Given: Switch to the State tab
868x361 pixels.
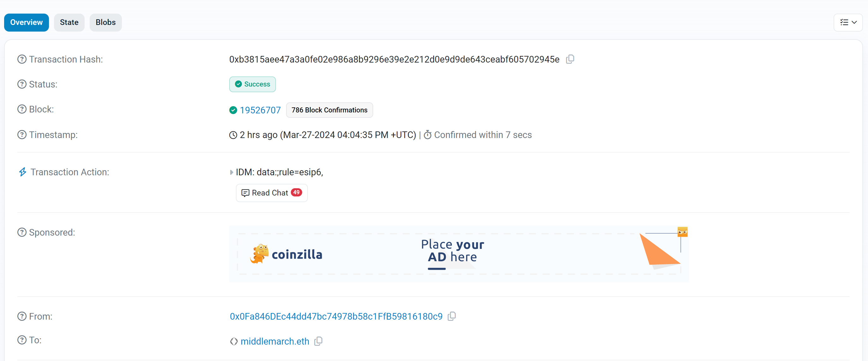Looking at the screenshot, I should 69,22.
